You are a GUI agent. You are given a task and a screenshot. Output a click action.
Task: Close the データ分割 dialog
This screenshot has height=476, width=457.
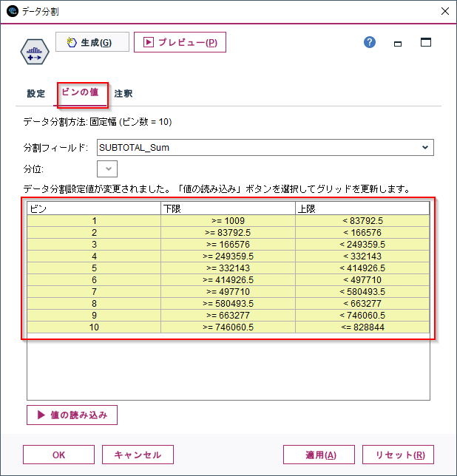click(445, 11)
